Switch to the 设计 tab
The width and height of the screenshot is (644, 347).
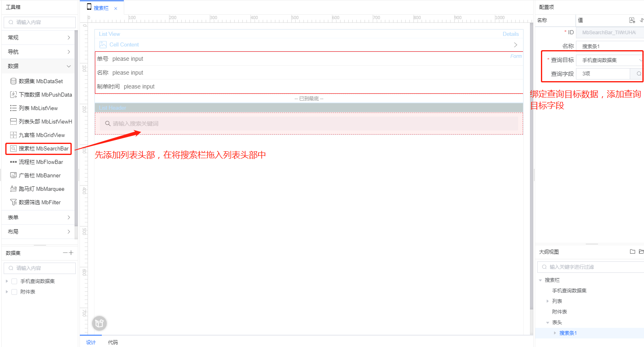(x=91, y=342)
